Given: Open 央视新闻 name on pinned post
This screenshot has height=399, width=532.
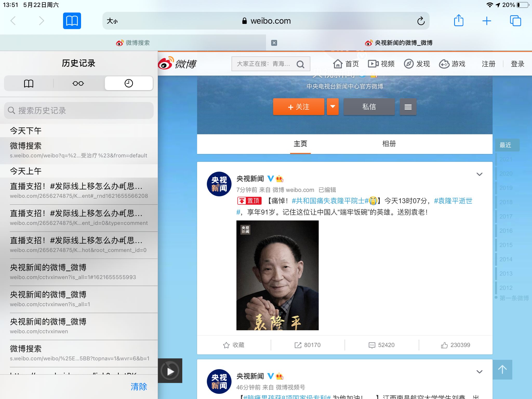Looking at the screenshot, I should click(x=250, y=179).
